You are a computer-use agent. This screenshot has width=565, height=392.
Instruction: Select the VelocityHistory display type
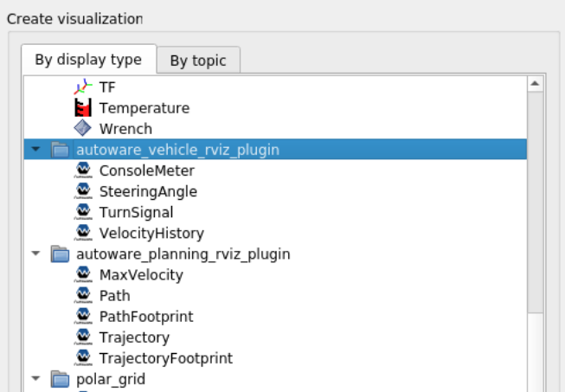151,233
